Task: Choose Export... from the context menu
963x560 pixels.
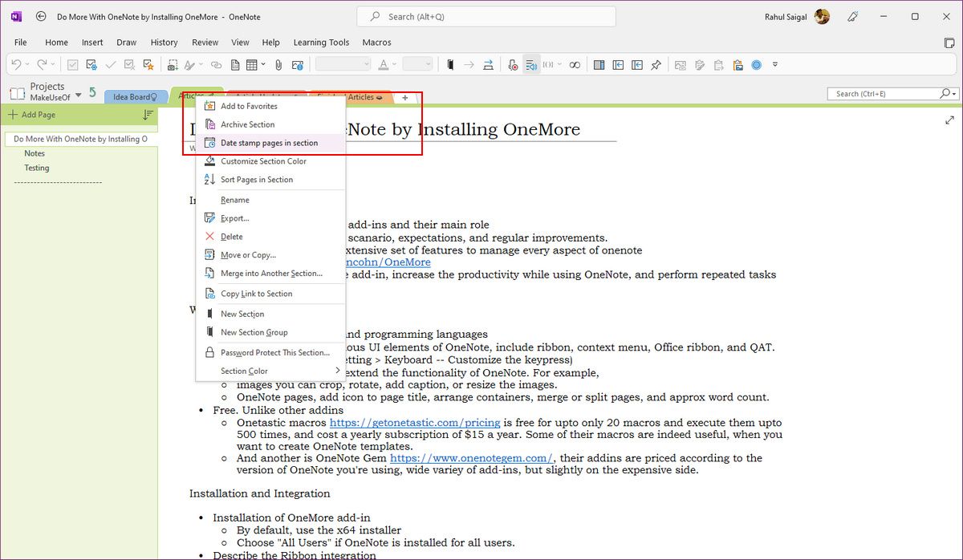Action: 270,218
